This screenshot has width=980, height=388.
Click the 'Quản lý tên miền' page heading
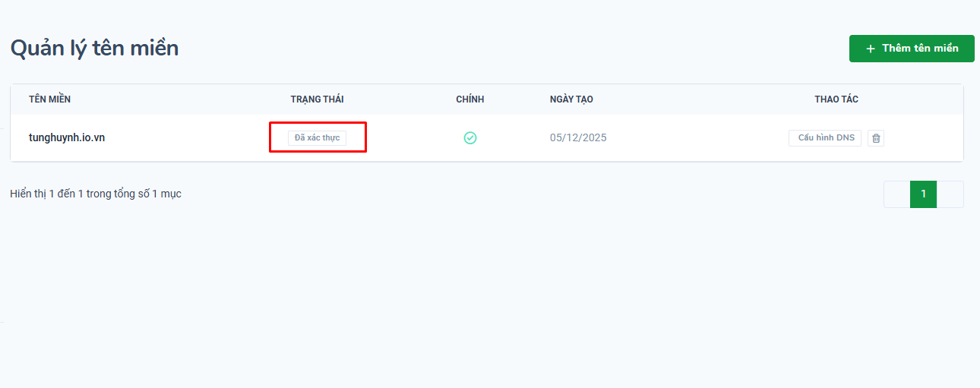pyautogui.click(x=94, y=49)
